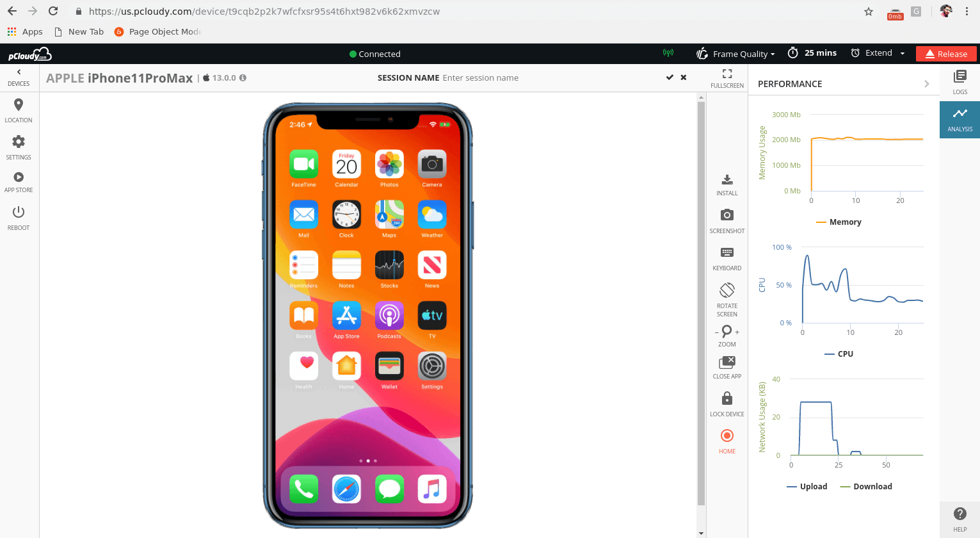This screenshot has width=980, height=538.
Task: Open the Apps bookmarks shortcut
Action: pos(25,31)
